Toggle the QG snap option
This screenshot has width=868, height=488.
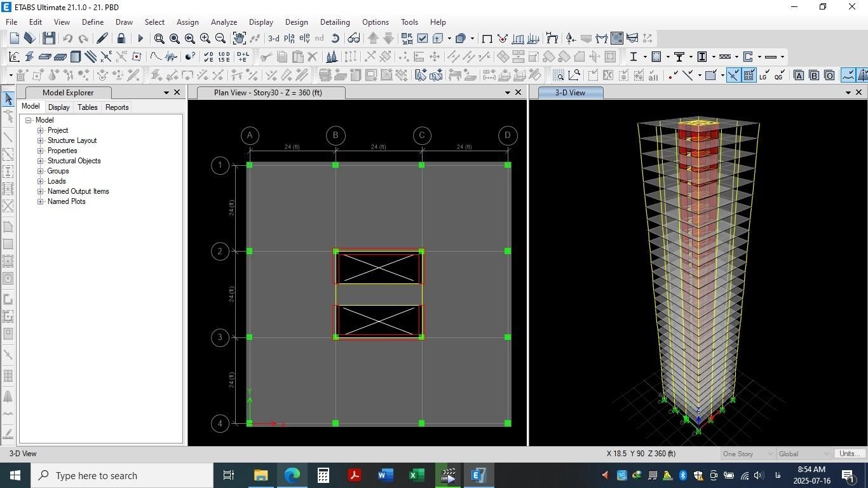click(778, 75)
